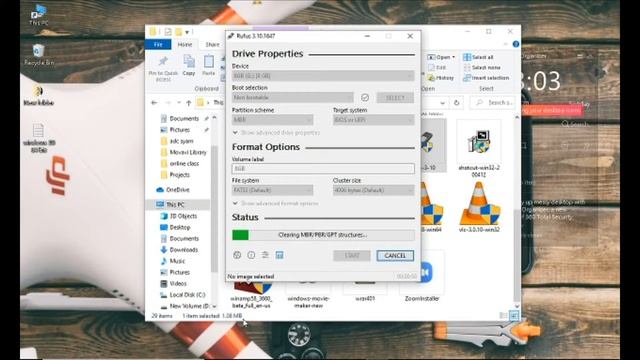The width and height of the screenshot is (640, 360).
Task: Click the Volume label input field
Action: point(323,169)
